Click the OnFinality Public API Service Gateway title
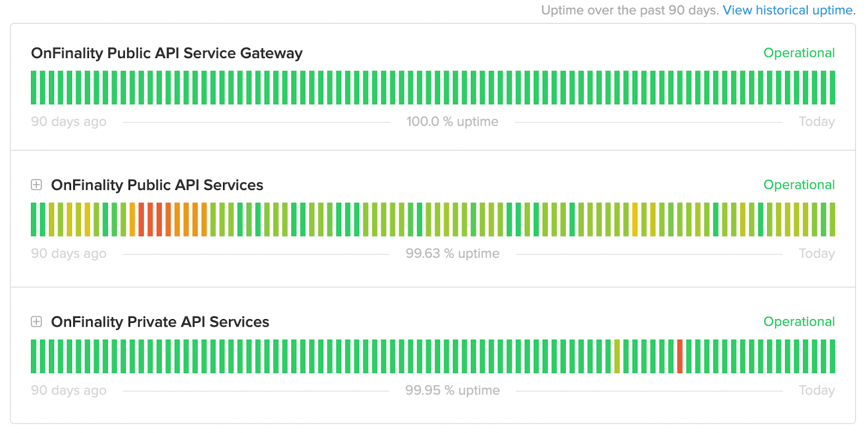The width and height of the screenshot is (868, 433). click(x=167, y=53)
